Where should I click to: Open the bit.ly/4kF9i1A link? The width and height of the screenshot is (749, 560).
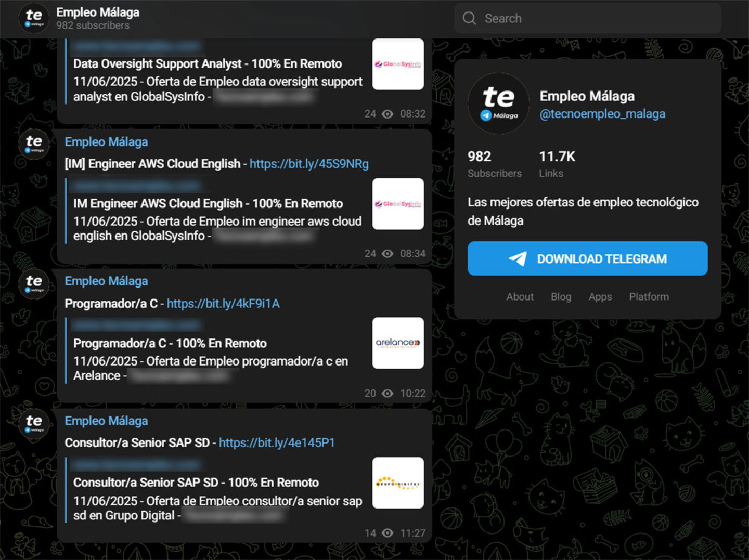pos(223,304)
